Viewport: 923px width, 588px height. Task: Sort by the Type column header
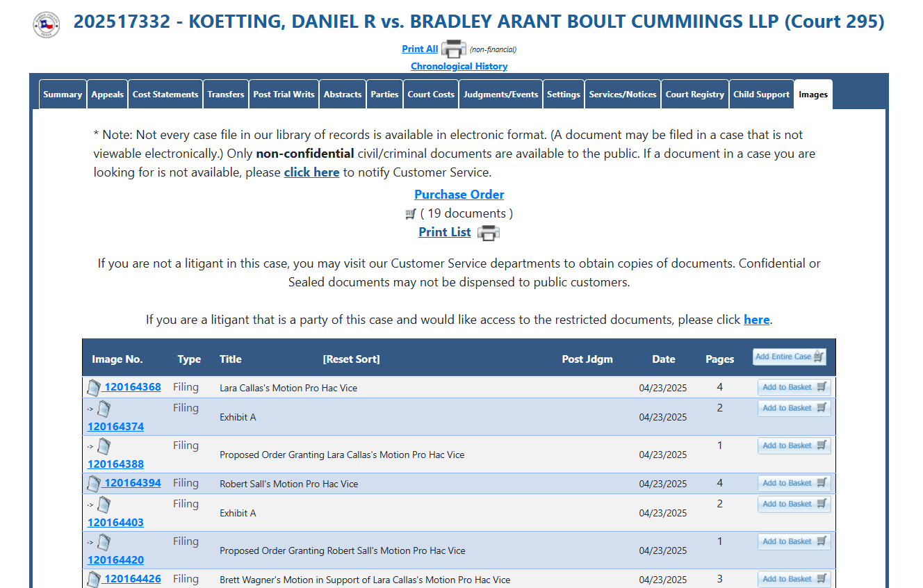pyautogui.click(x=189, y=359)
